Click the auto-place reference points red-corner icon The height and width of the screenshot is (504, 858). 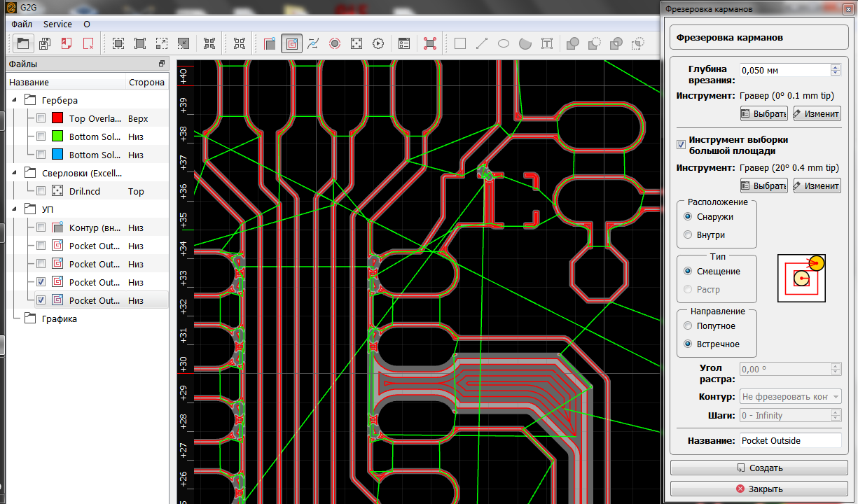click(430, 43)
